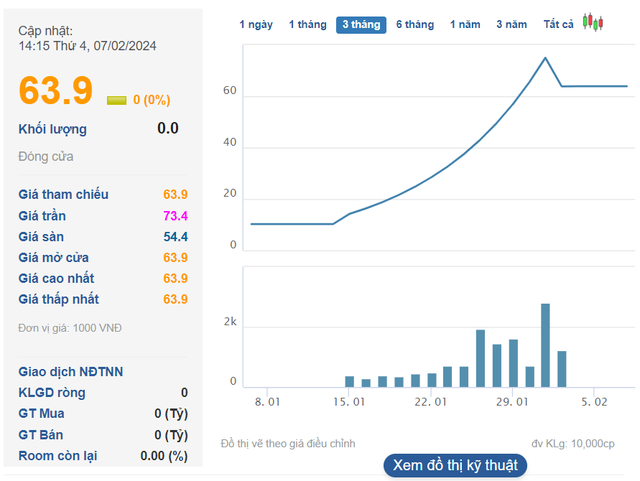
Task: Open "Xem đồ thị kỹ thuật" button
Action: [454, 465]
